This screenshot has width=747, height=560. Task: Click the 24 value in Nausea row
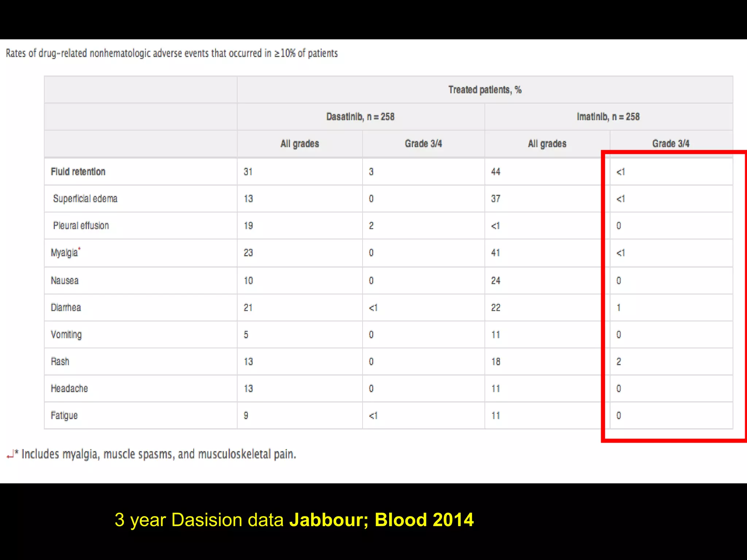pyautogui.click(x=496, y=281)
